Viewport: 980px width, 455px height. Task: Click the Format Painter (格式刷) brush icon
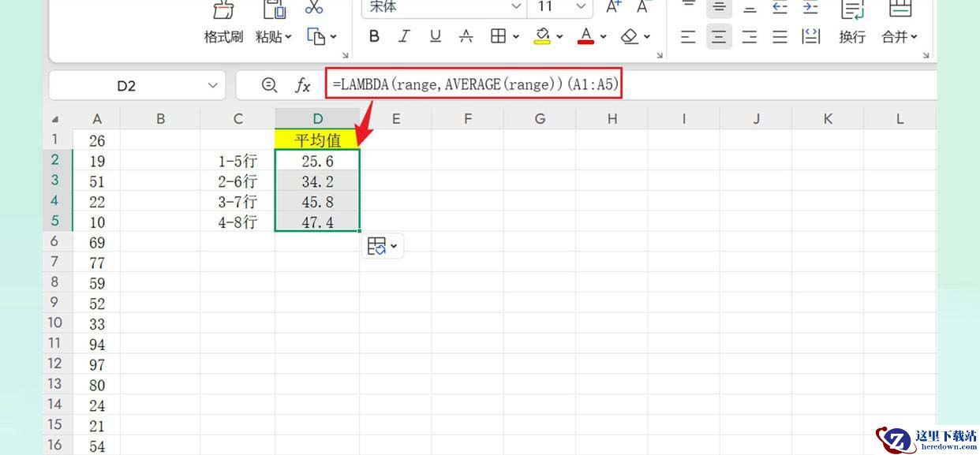224,9
